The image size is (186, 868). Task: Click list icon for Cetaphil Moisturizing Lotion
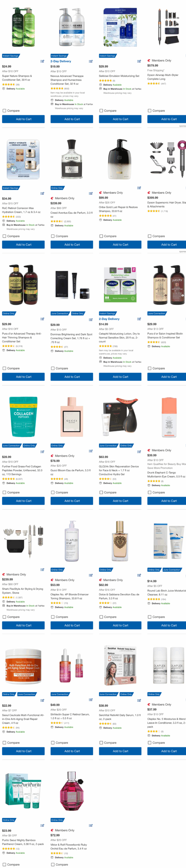tap(139, 319)
